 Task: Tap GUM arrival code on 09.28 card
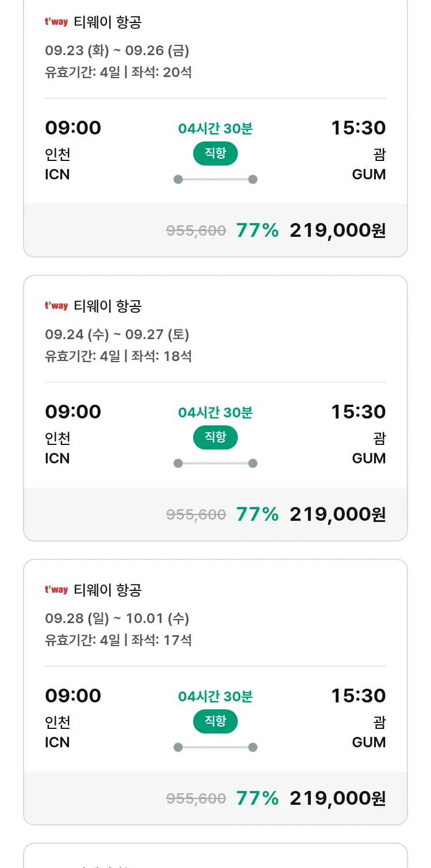[368, 742]
